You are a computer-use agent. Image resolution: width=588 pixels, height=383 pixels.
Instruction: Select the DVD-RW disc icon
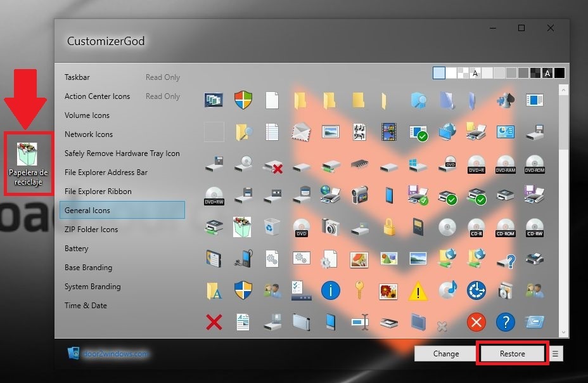click(214, 196)
